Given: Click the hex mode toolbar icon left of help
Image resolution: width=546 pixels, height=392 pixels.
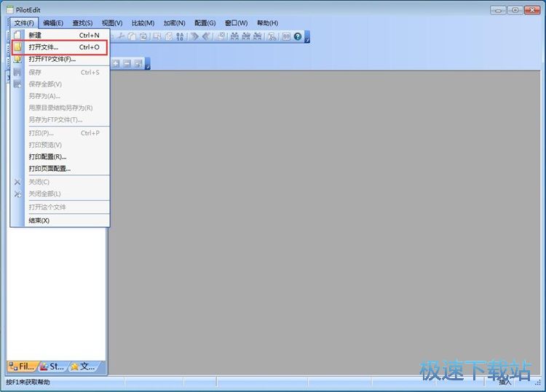Looking at the screenshot, I should 286,36.
